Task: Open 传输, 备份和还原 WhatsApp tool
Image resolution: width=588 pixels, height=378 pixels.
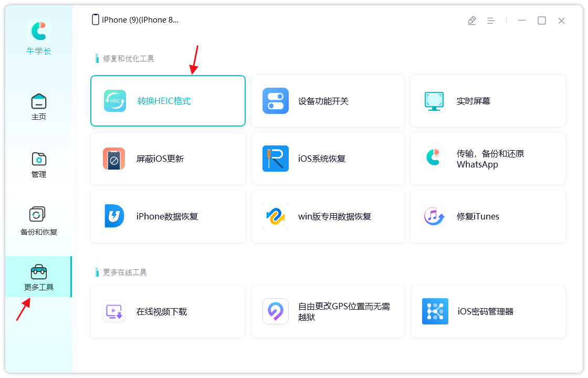Action: [x=488, y=159]
